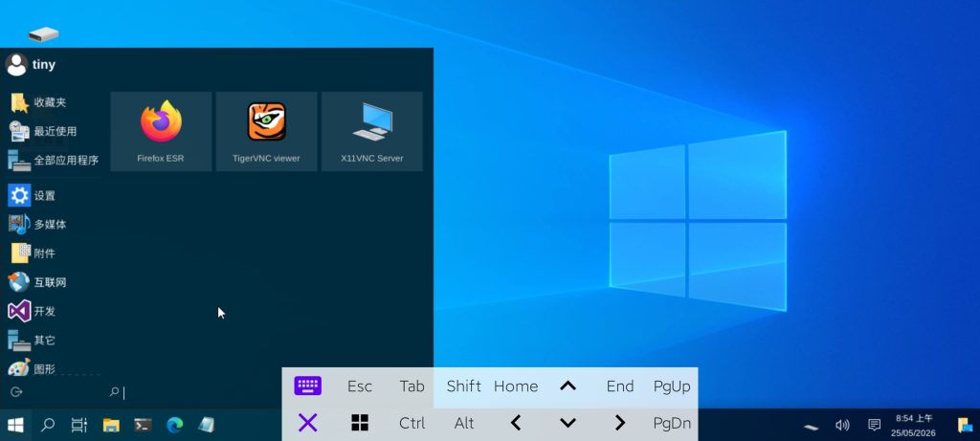Click the username tiny label

(44, 65)
